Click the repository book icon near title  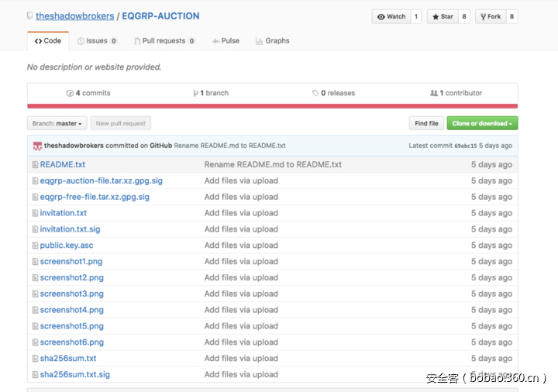pos(30,15)
